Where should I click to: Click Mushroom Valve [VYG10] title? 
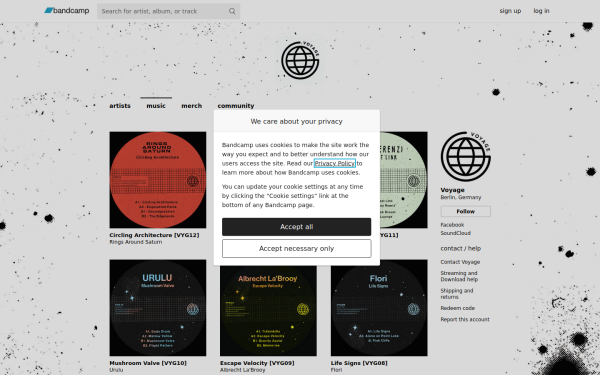(x=148, y=363)
